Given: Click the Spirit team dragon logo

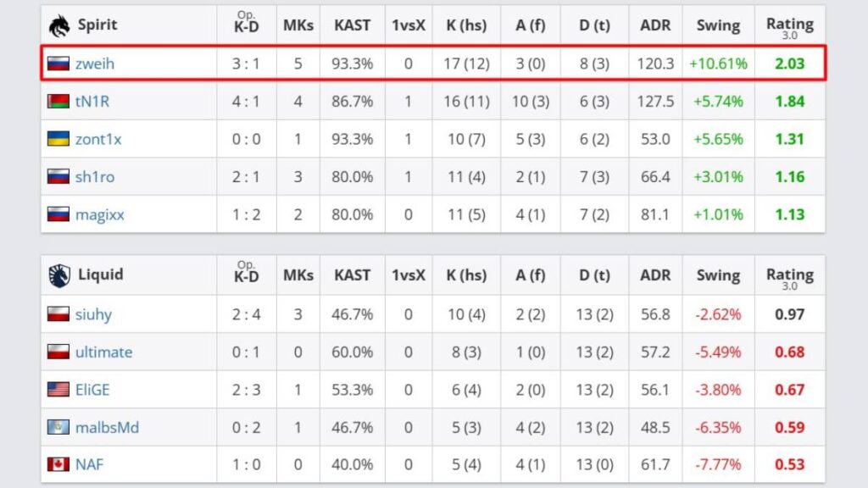Looking at the screenshot, I should tap(59, 25).
